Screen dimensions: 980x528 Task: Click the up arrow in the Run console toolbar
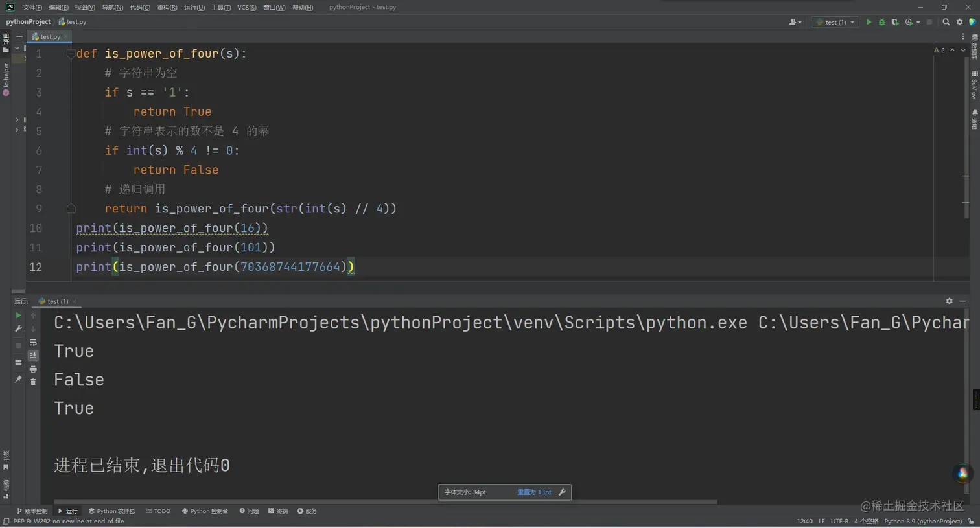coord(33,316)
